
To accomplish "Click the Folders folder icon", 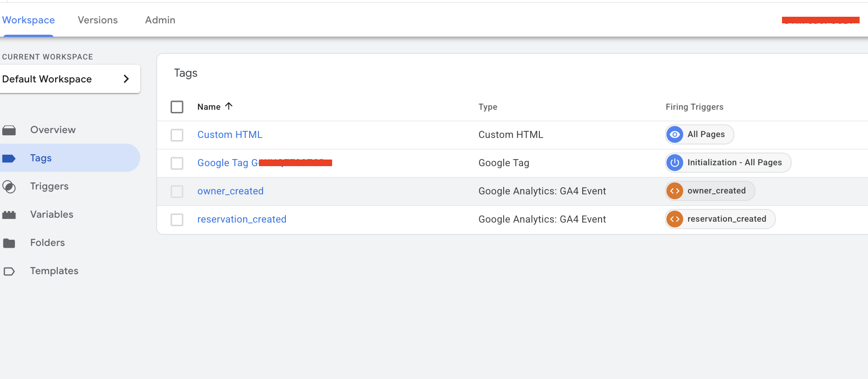I will pos(9,243).
